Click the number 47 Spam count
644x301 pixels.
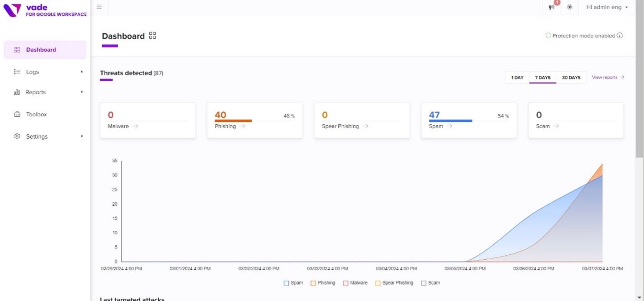coord(434,115)
